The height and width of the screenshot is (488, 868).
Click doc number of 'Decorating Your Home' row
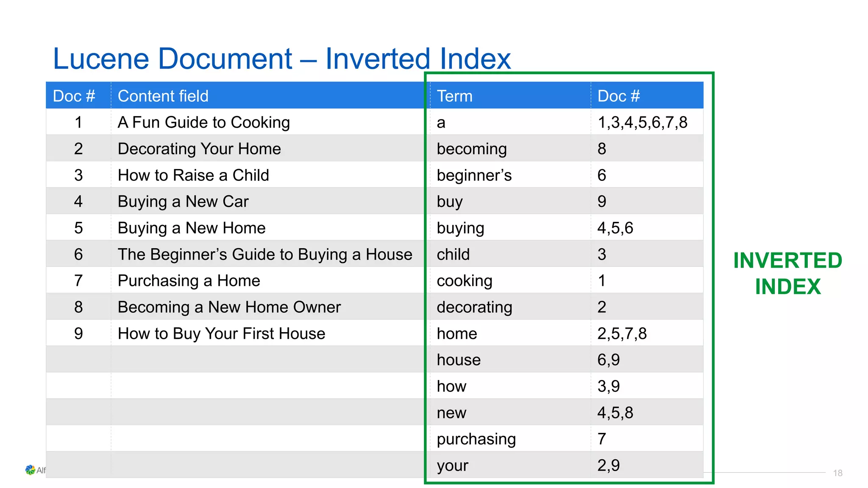(x=78, y=149)
